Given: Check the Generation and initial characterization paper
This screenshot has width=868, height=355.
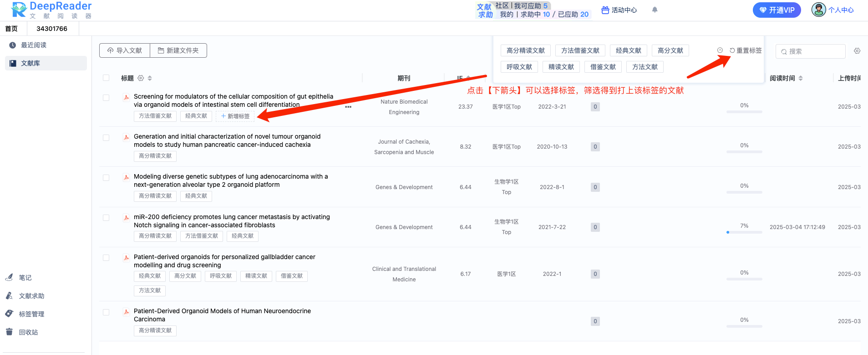Looking at the screenshot, I should (x=106, y=138).
